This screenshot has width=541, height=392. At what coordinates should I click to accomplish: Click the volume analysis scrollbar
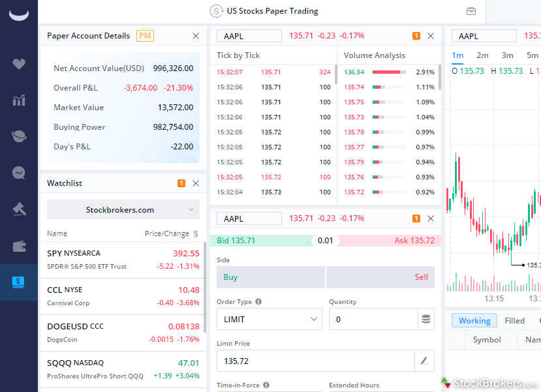(x=440, y=77)
